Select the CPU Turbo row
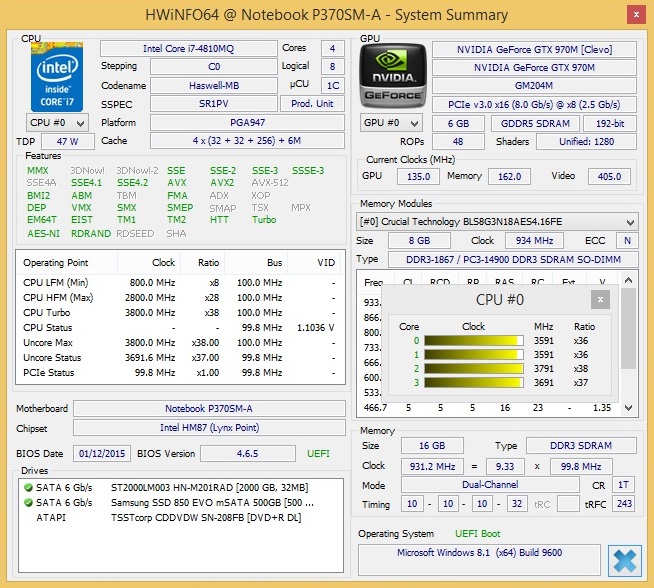This screenshot has height=588, width=654. (x=180, y=313)
